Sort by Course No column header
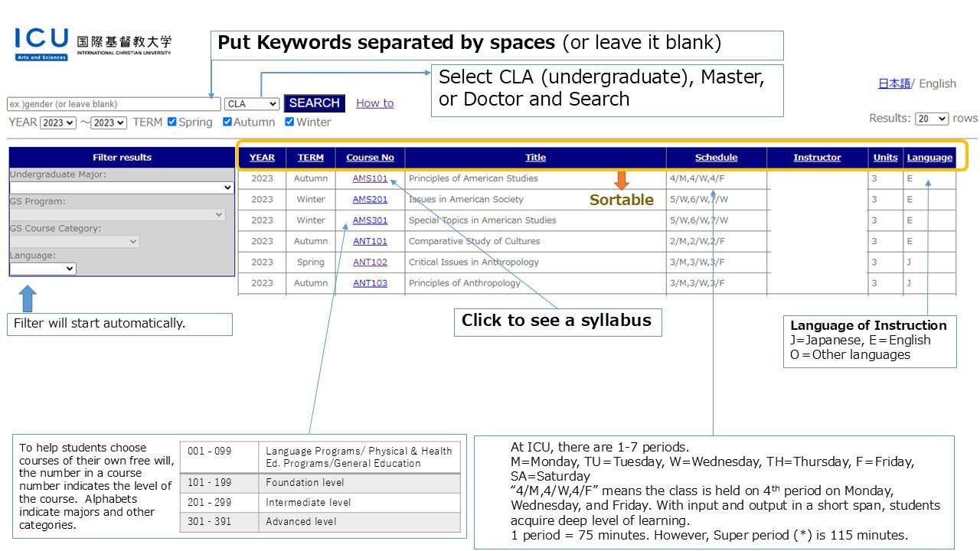The image size is (980, 551). coord(370,158)
